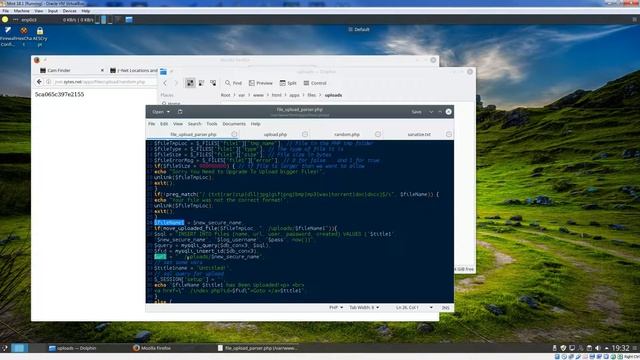Click Split in Dolphin toolbar
The width and height of the screenshot is (640, 360).
[x=288, y=83]
